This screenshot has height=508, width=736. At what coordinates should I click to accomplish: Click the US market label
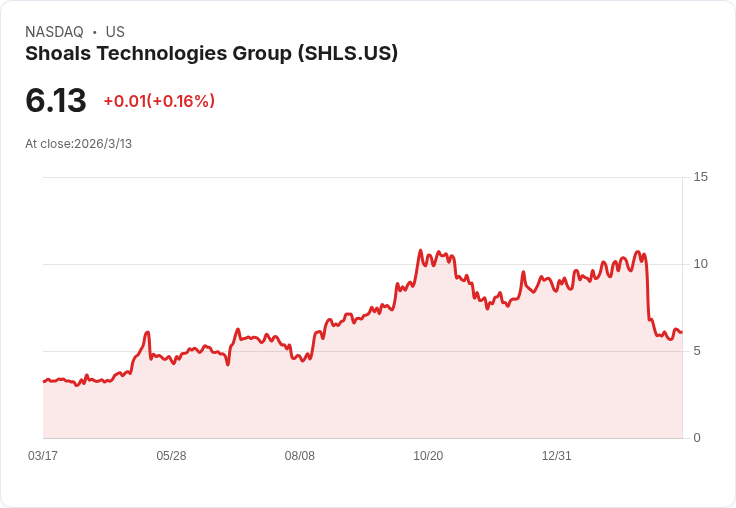click(x=115, y=32)
